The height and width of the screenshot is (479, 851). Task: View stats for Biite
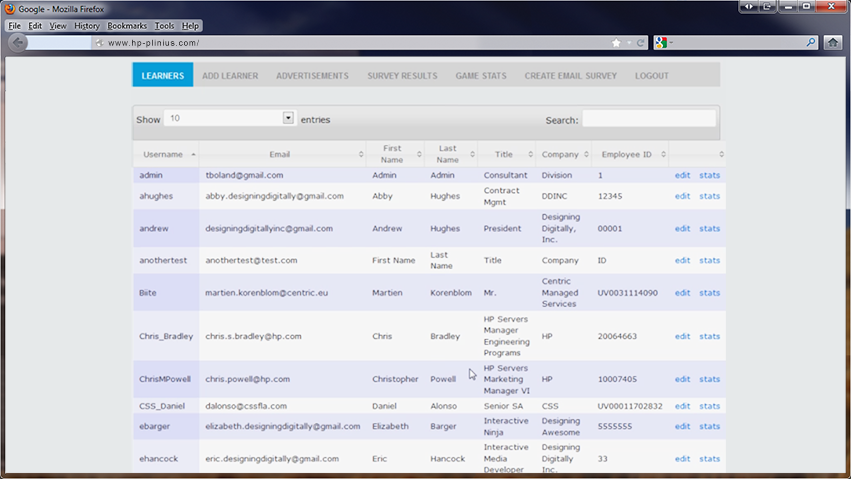pyautogui.click(x=709, y=292)
